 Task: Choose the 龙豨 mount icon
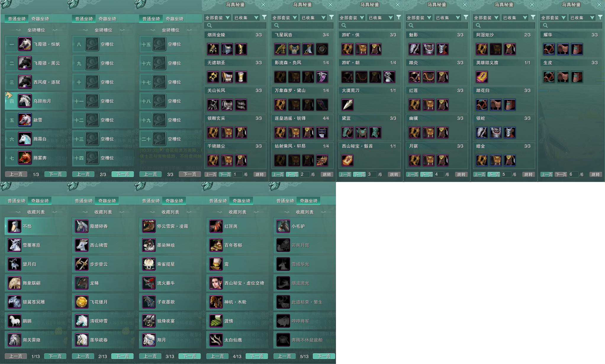[x=82, y=283]
